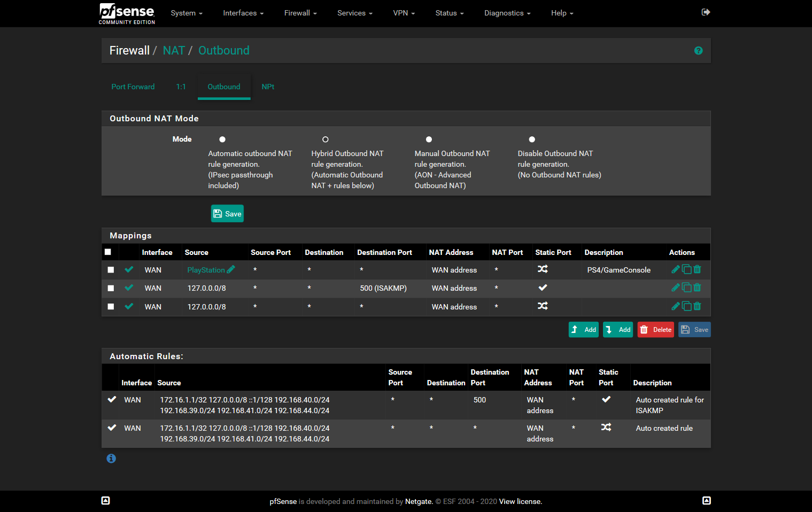The image size is (812, 512).
Task: Switch to the 1:1 tab
Action: (181, 87)
